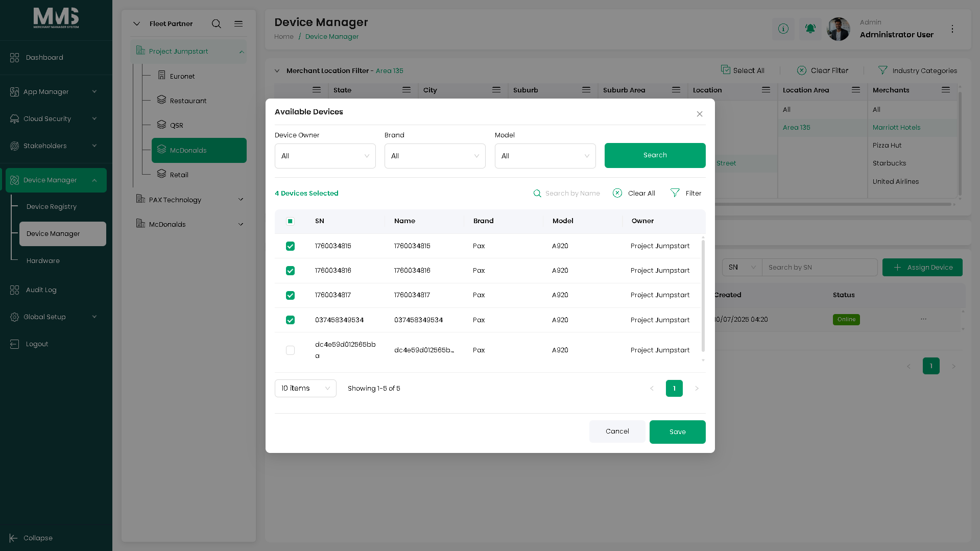
Task: Uncheck device 037458349534 checkbox
Action: coord(290,320)
